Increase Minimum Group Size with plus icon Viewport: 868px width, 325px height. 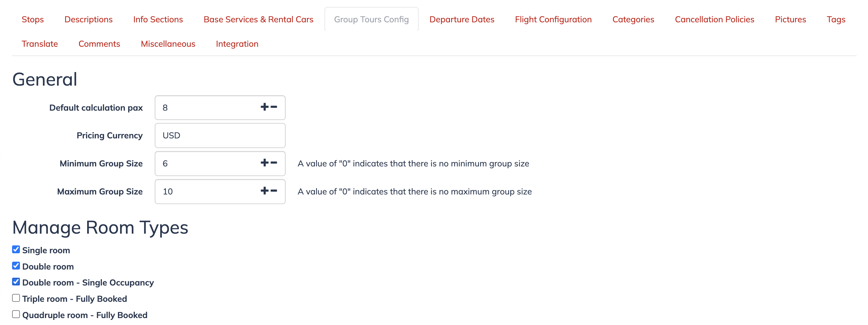265,163
